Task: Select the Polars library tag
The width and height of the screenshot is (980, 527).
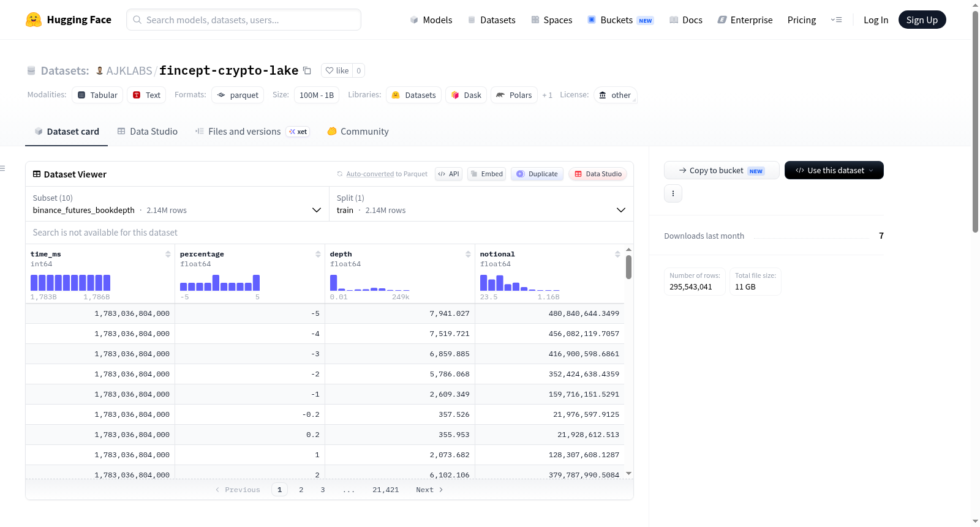Action: pyautogui.click(x=514, y=95)
